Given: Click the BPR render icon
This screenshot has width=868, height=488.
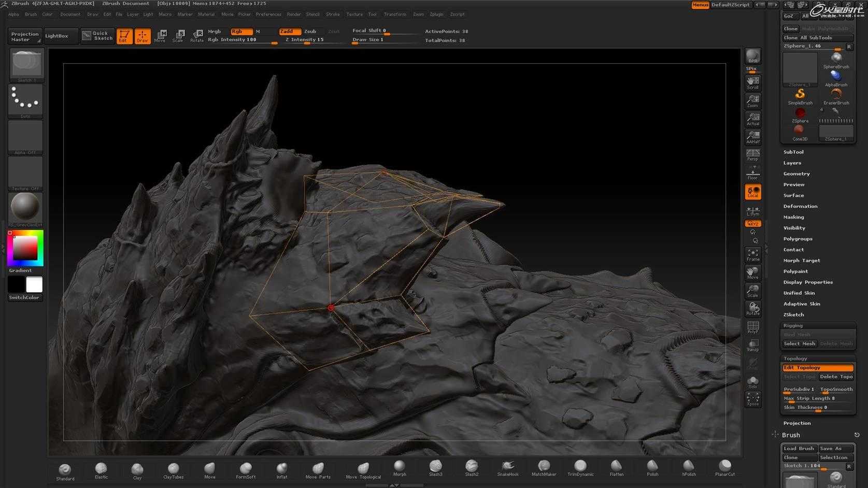Looking at the screenshot, I should point(752,56).
